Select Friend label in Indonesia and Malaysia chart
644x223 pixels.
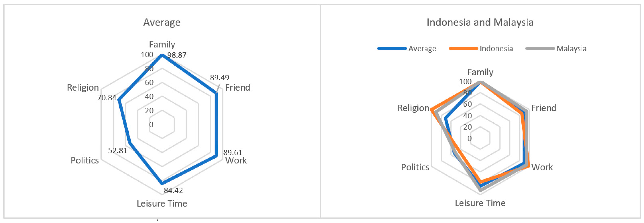click(x=544, y=108)
